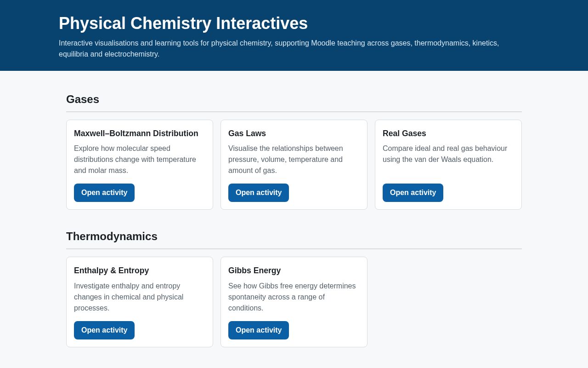Click the header description mentioning Moodle teaching
Image resolution: width=588 pixels, height=368 pixels.
tap(279, 49)
